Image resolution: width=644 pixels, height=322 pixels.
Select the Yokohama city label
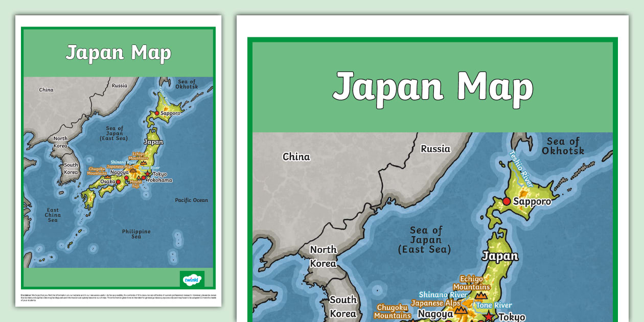click(159, 180)
